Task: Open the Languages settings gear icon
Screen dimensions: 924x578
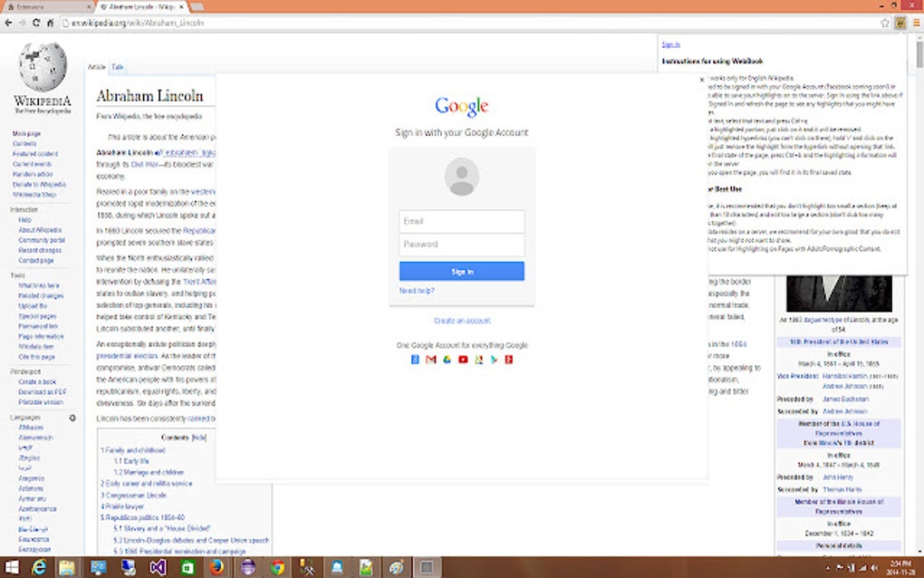Action: (72, 418)
